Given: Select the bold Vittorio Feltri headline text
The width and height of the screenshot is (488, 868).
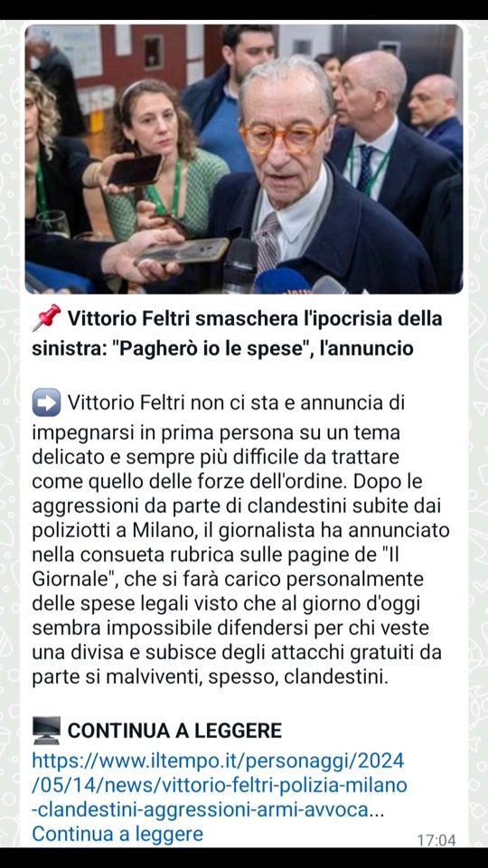Looking at the screenshot, I should [x=237, y=334].
